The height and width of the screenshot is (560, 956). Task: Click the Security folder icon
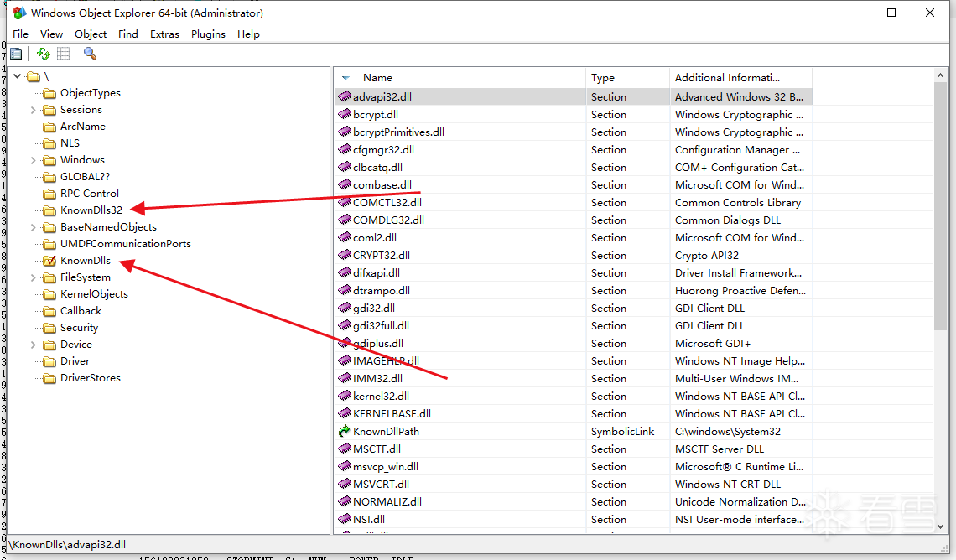coord(49,328)
